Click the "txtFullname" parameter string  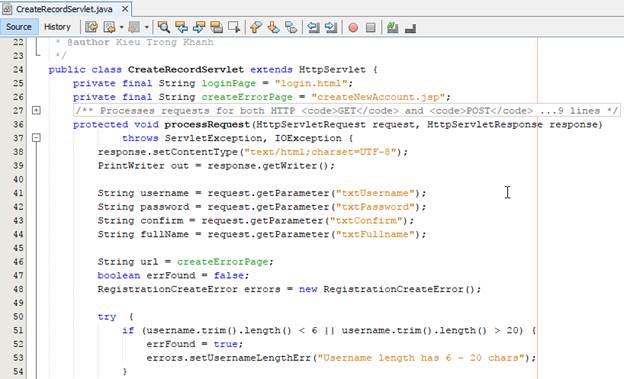pyautogui.click(x=375, y=234)
